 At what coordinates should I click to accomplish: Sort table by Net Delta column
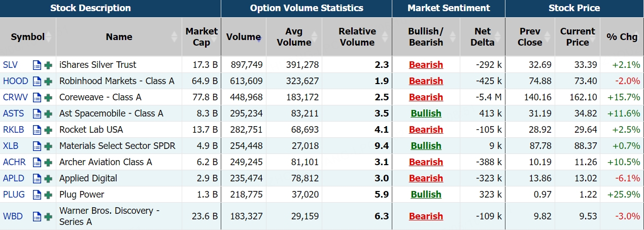click(483, 36)
